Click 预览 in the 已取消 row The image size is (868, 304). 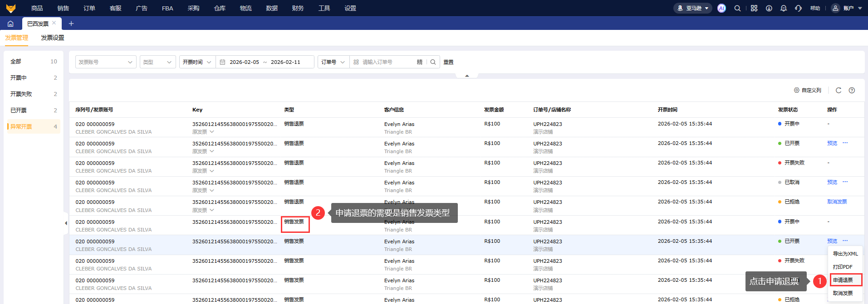tap(832, 182)
